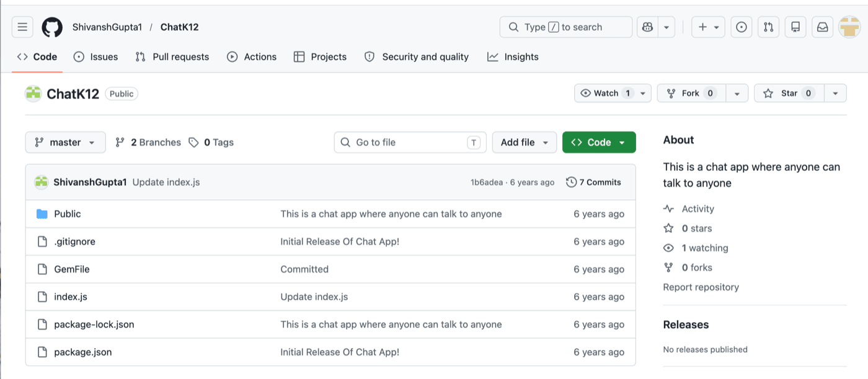Image resolution: width=868 pixels, height=379 pixels.
Task: Open the 0 Tags link
Action: [x=211, y=142]
